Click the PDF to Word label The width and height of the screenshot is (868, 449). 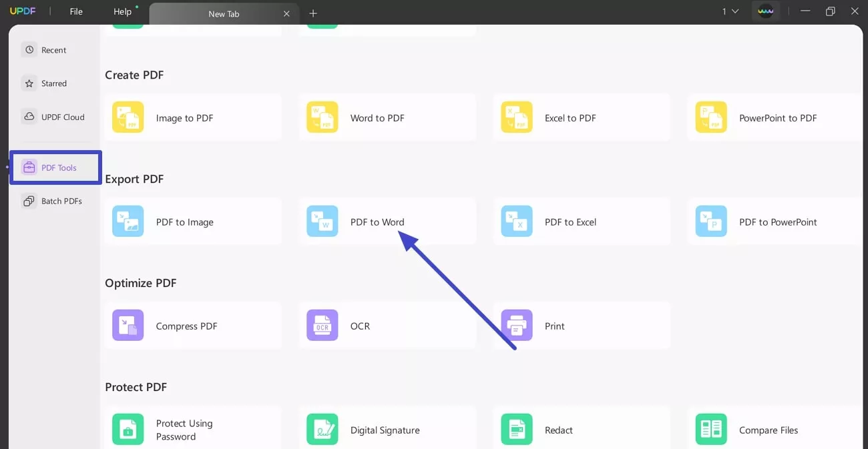click(377, 222)
